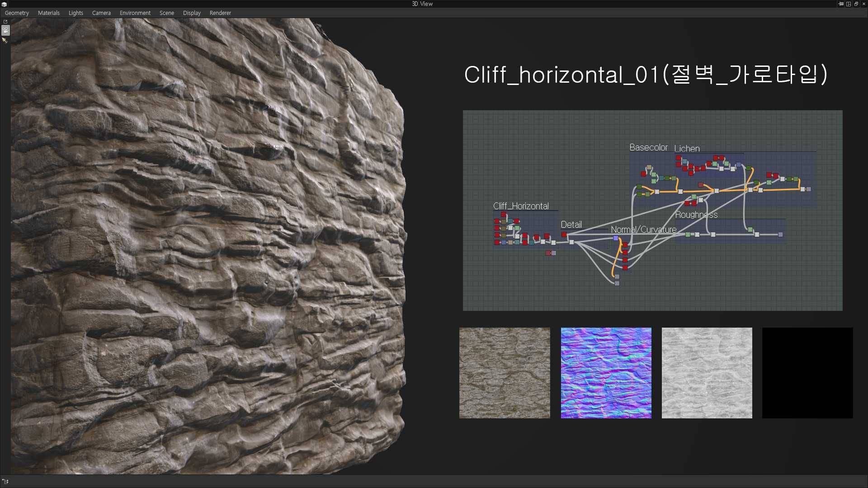Click the gray roughness map thumbnail
This screenshot has width=868, height=488.
707,373
